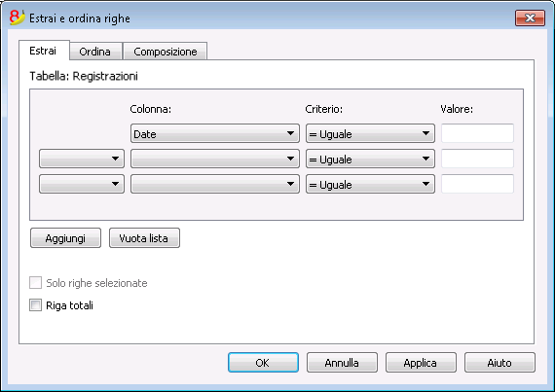555x392 pixels.
Task: Click first row Valore input field
Action: [x=477, y=133]
